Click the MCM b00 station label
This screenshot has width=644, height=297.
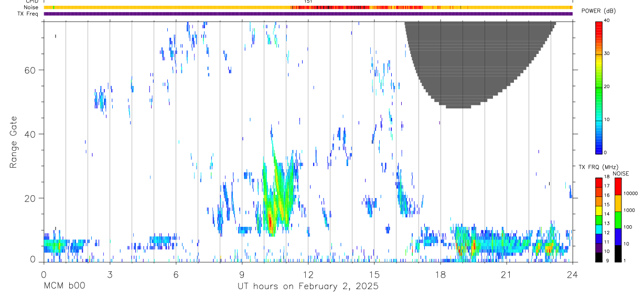(x=64, y=287)
